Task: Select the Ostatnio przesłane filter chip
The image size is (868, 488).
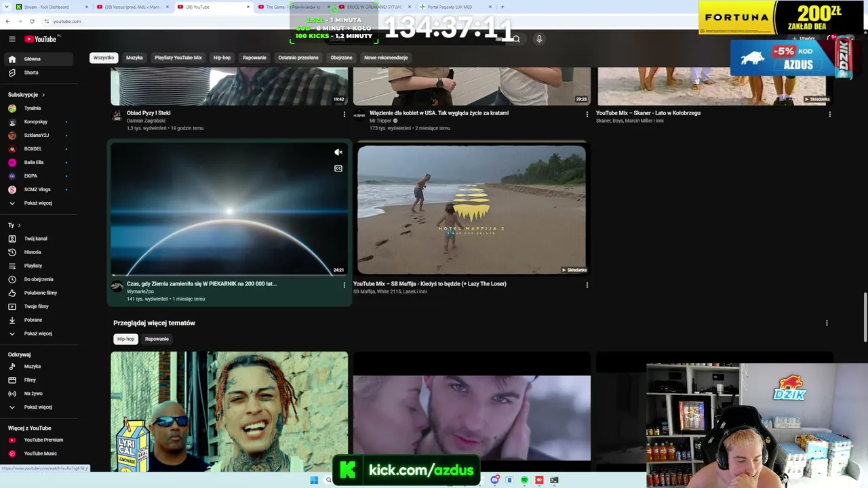Action: pyautogui.click(x=298, y=58)
